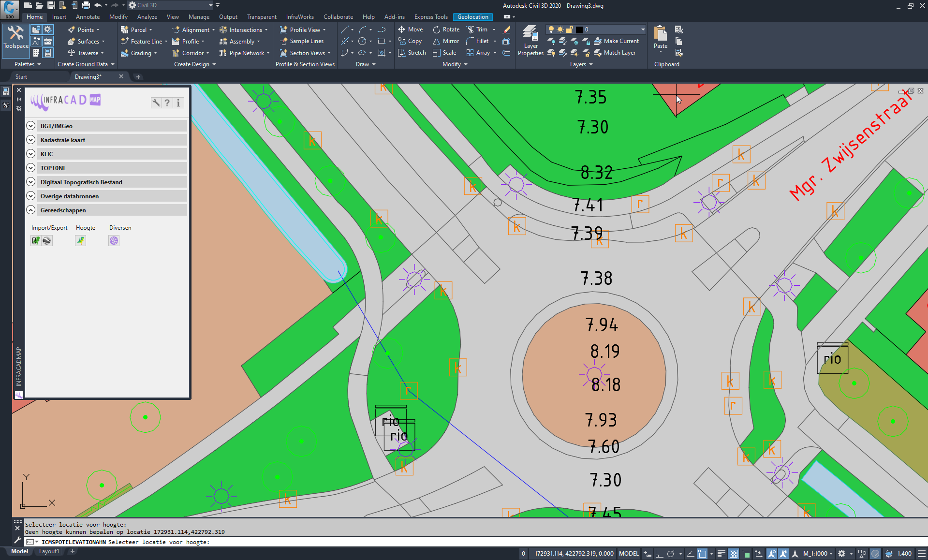
Task: Switch to the InfraWorks ribbon tab
Action: pyautogui.click(x=300, y=17)
